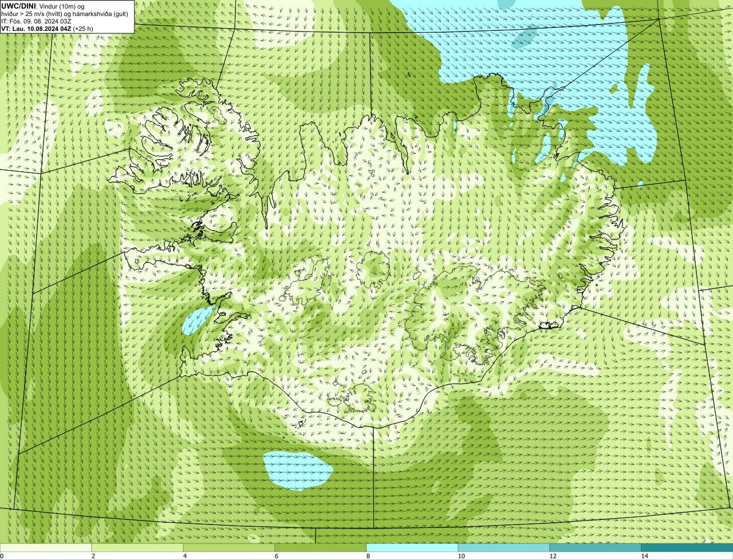Click the dark green 6–8 legend swatch
The height and width of the screenshot is (560, 733).
pos(321,548)
